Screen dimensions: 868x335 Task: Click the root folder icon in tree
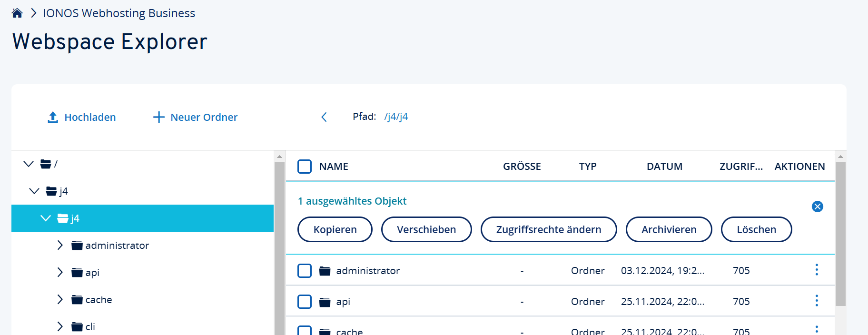(x=46, y=164)
